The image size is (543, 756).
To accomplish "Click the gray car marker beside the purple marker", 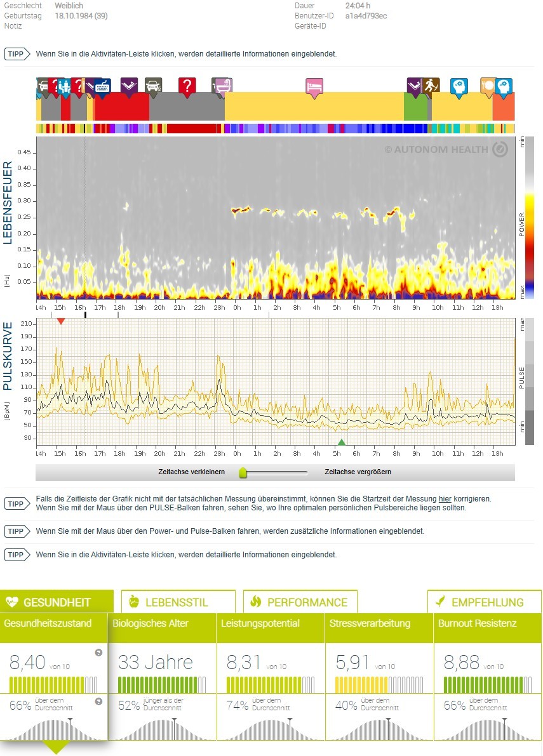I will [x=152, y=85].
